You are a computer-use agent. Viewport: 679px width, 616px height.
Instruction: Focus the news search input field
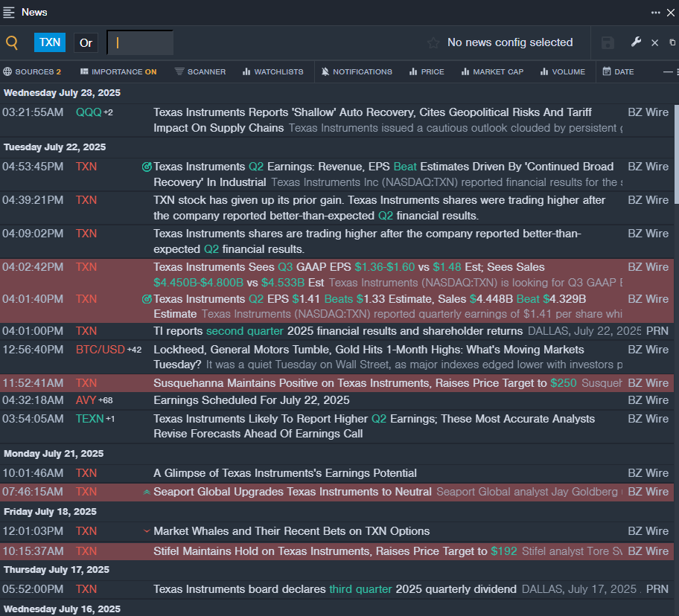click(x=140, y=42)
